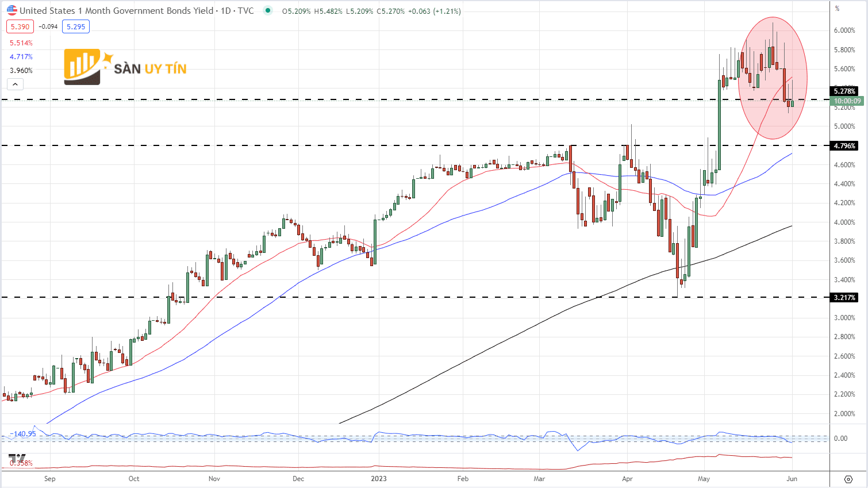Screen dimensions: 868x488
Task: Click the blue 5.295 buy price button
Action: (x=76, y=26)
